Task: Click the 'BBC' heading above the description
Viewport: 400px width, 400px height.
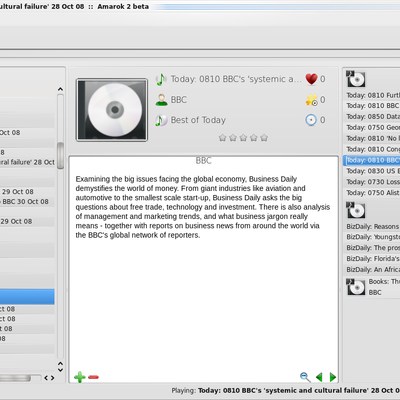Action: coord(203,161)
